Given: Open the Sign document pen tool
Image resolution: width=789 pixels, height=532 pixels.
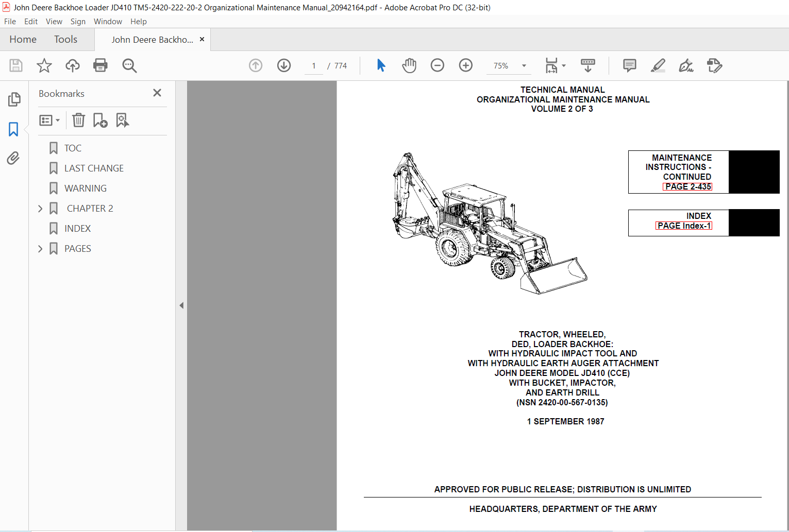Looking at the screenshot, I should click(x=686, y=65).
